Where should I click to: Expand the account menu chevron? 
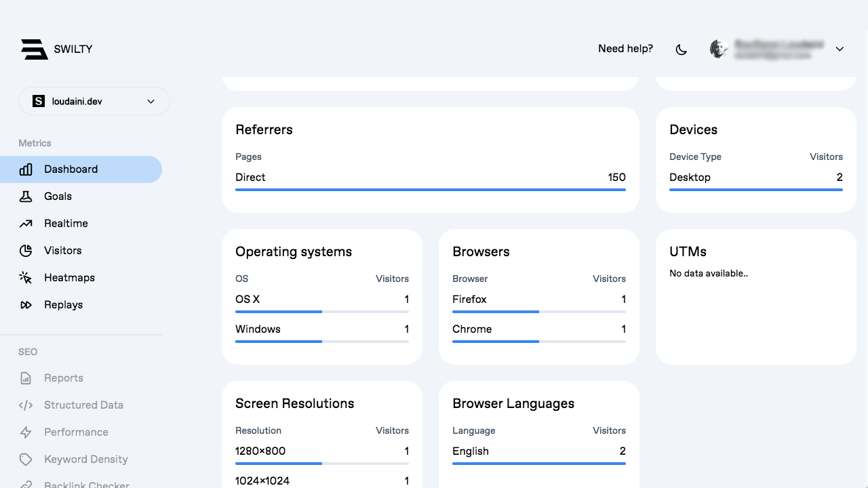(840, 49)
